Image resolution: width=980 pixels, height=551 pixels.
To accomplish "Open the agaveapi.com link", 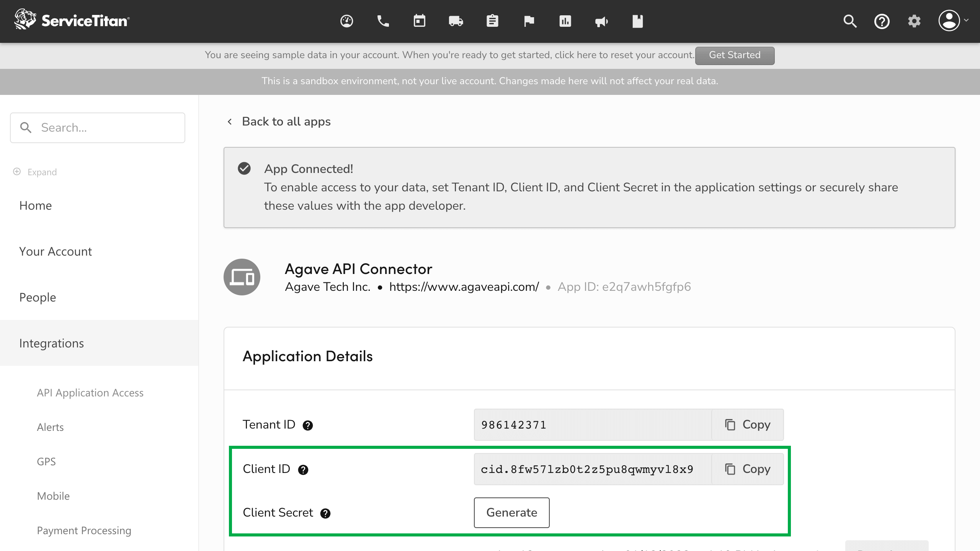I will [x=464, y=287].
